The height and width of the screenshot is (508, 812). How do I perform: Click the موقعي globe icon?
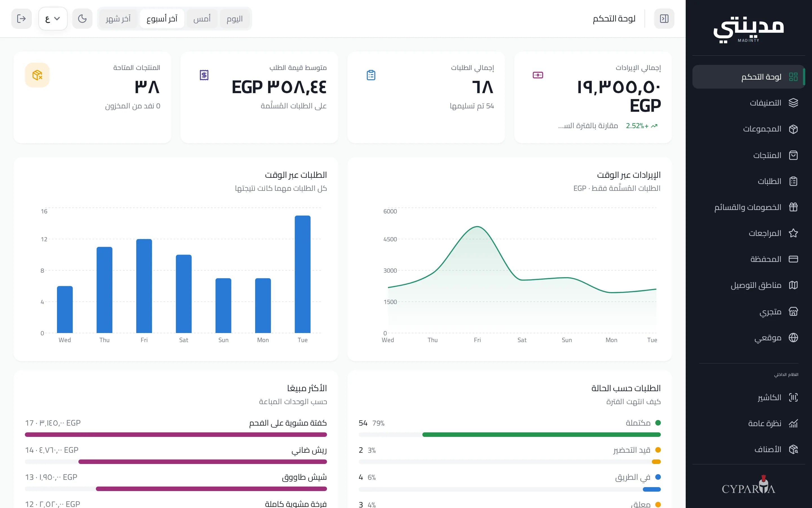[793, 338]
